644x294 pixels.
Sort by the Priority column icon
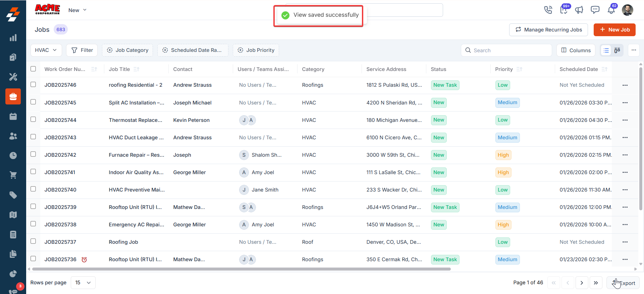[x=519, y=69]
